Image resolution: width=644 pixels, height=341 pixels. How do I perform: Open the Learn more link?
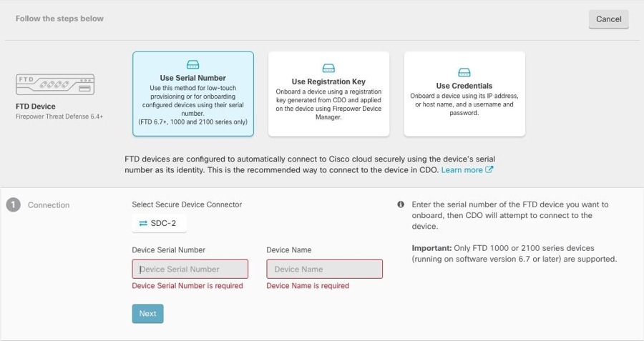pos(462,170)
